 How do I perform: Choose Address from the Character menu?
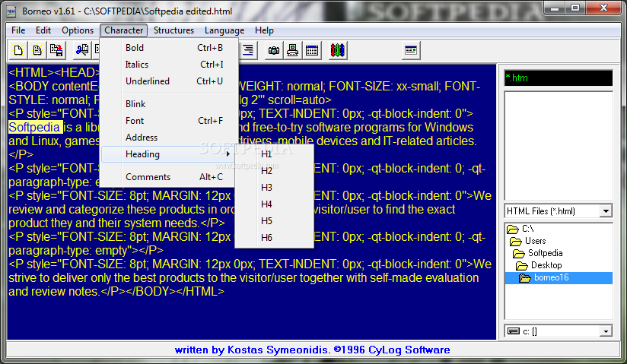(x=169, y=138)
